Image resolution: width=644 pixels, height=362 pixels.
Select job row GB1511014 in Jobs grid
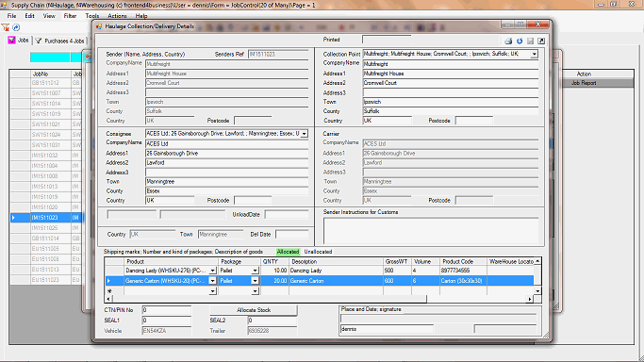(46, 239)
